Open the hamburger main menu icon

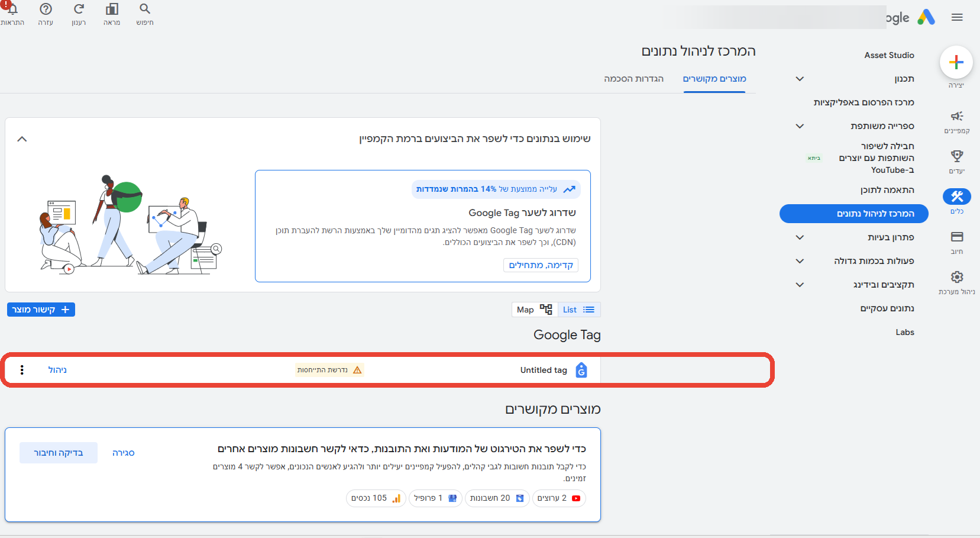tap(957, 17)
